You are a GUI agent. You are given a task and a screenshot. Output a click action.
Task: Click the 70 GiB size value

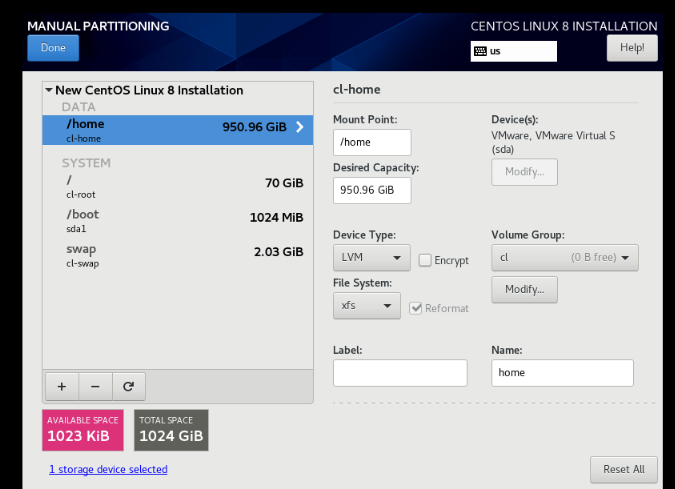(284, 183)
